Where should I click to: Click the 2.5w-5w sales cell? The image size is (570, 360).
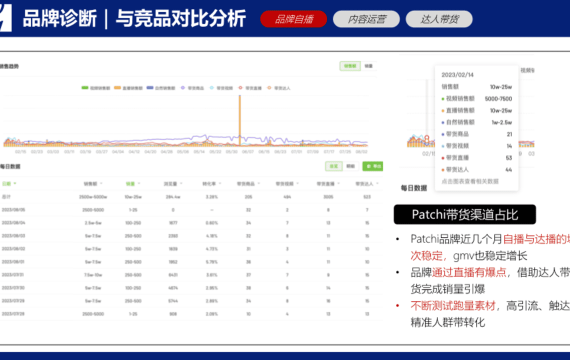coord(93,223)
